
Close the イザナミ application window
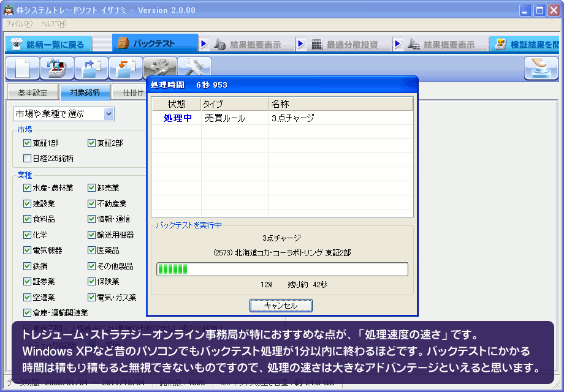[x=554, y=10]
